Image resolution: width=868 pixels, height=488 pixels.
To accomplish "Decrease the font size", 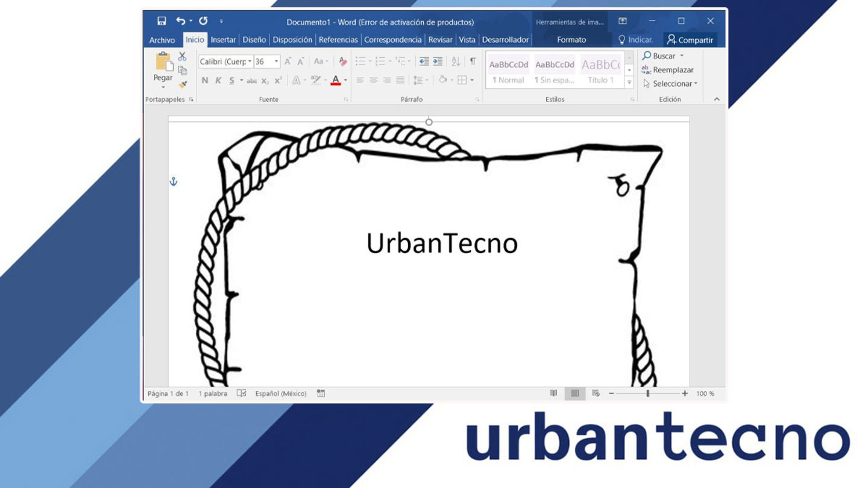I will coord(301,61).
